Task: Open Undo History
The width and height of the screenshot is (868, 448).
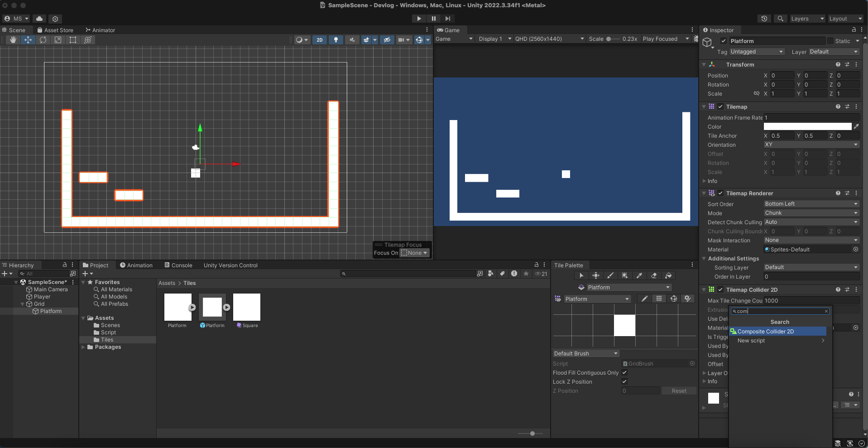Action: pyautogui.click(x=764, y=19)
